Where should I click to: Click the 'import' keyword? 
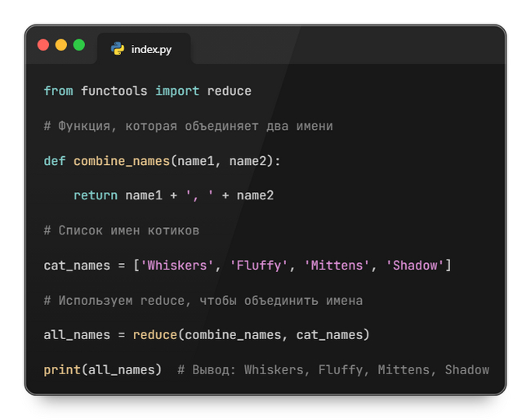point(177,91)
